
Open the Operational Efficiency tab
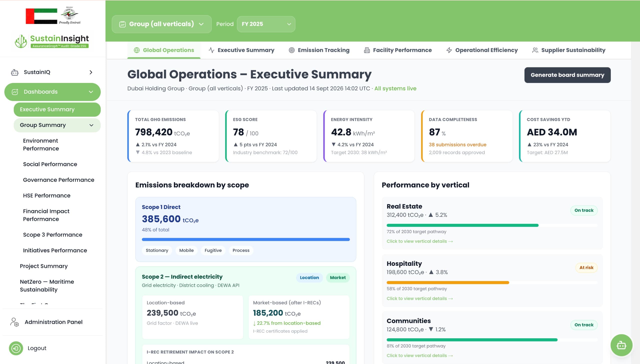tap(482, 50)
